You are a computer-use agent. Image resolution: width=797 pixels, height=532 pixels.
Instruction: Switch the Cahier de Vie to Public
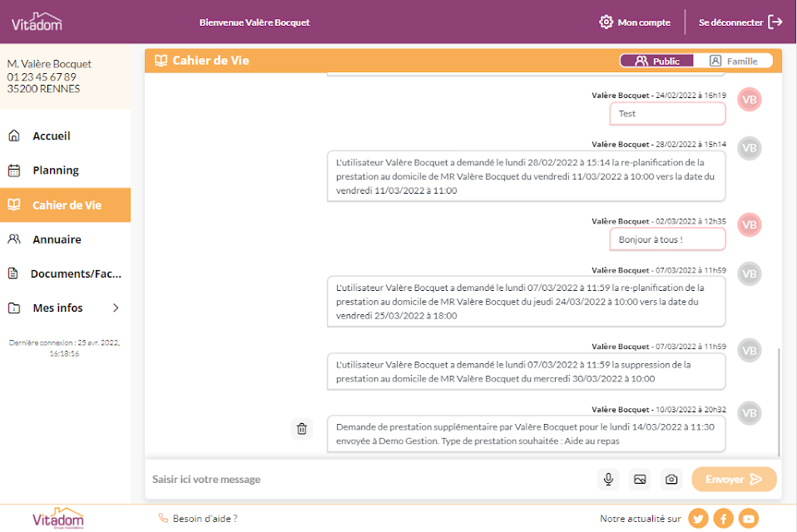656,61
